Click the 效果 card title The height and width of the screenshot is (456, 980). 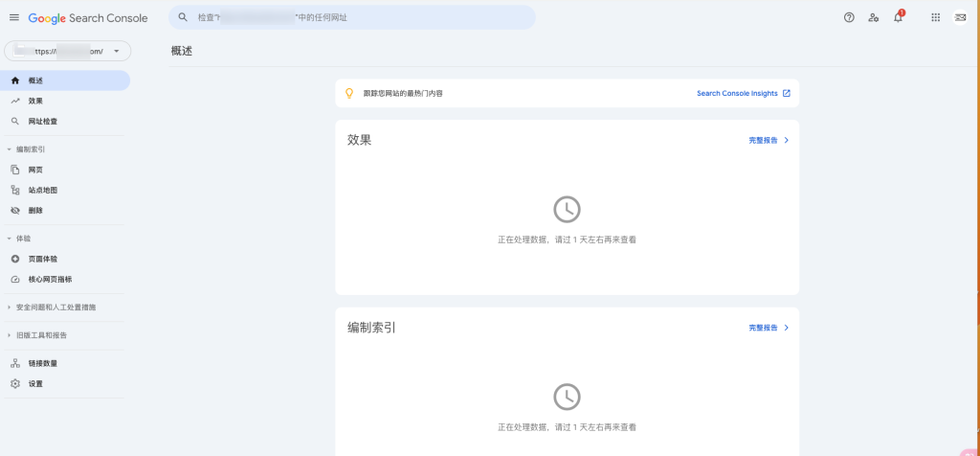pos(360,140)
